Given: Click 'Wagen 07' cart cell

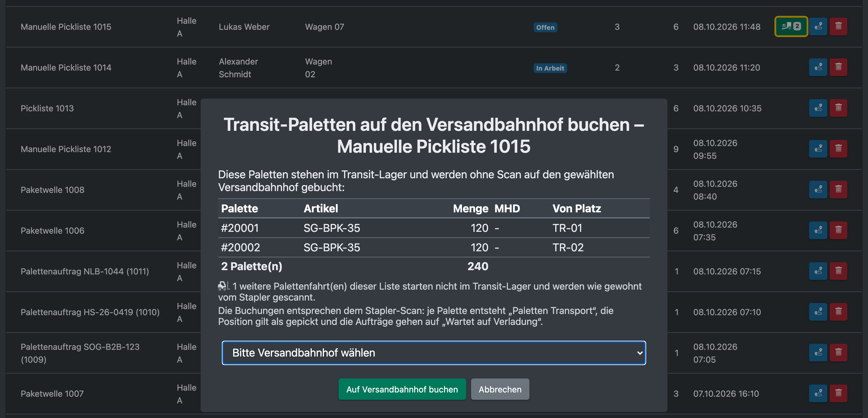Looking at the screenshot, I should tap(325, 27).
